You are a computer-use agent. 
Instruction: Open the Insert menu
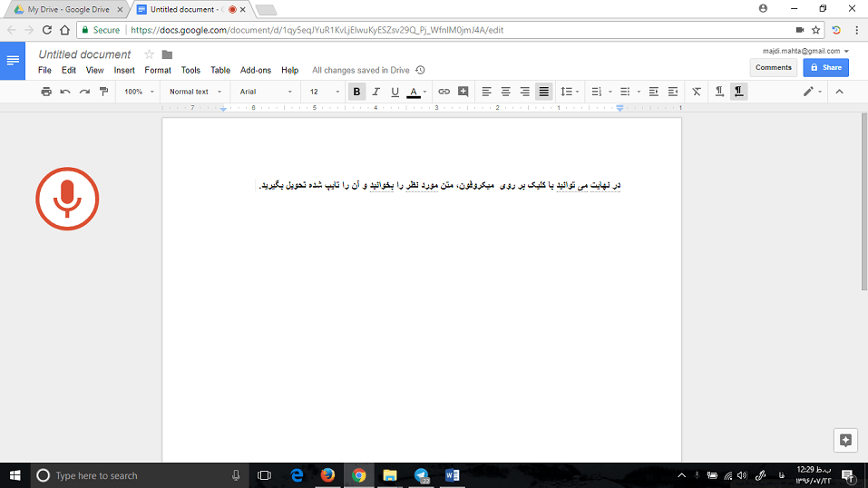pos(124,70)
